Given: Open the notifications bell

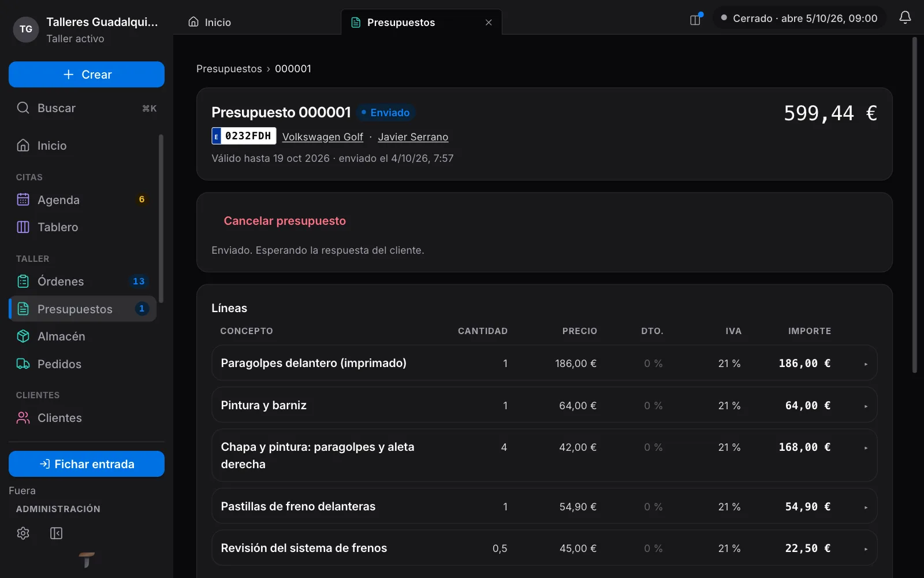Looking at the screenshot, I should point(905,18).
